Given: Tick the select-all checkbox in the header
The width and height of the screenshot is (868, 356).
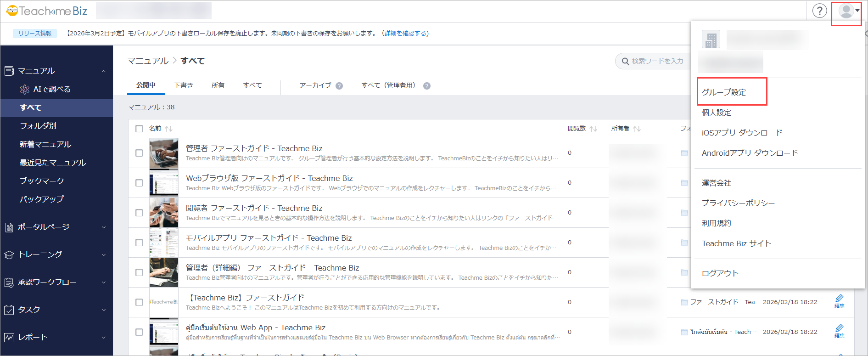Looking at the screenshot, I should [x=139, y=129].
